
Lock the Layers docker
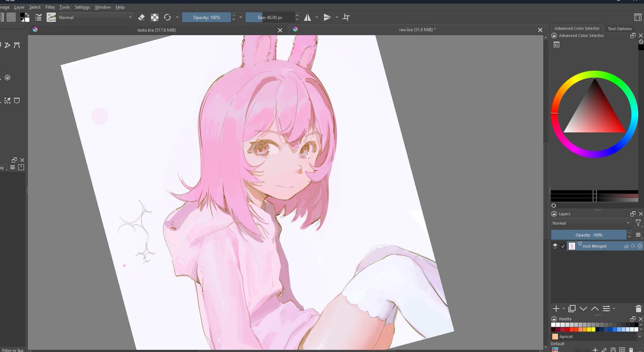click(x=554, y=214)
